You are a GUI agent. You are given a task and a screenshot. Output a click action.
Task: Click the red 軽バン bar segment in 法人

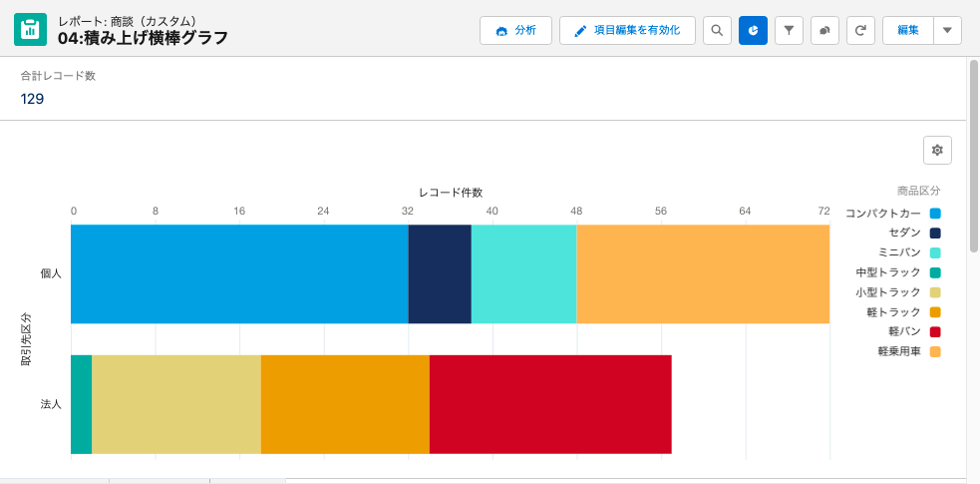pyautogui.click(x=550, y=404)
